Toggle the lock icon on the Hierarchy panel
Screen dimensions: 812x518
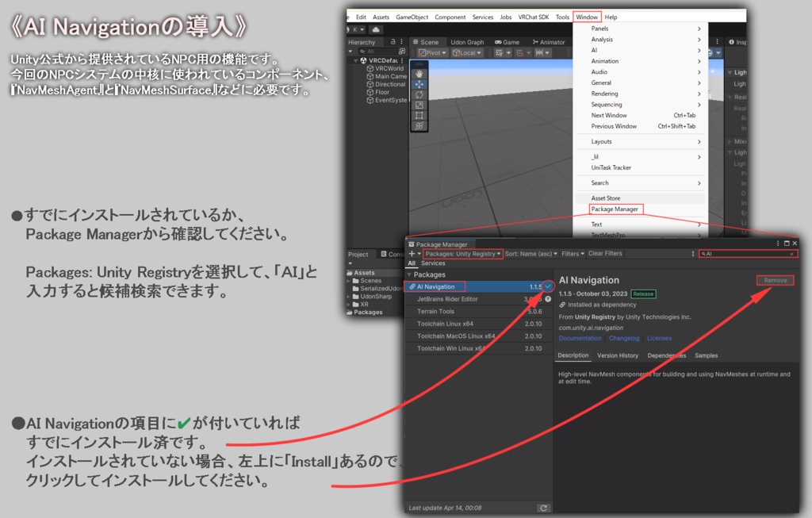click(394, 41)
